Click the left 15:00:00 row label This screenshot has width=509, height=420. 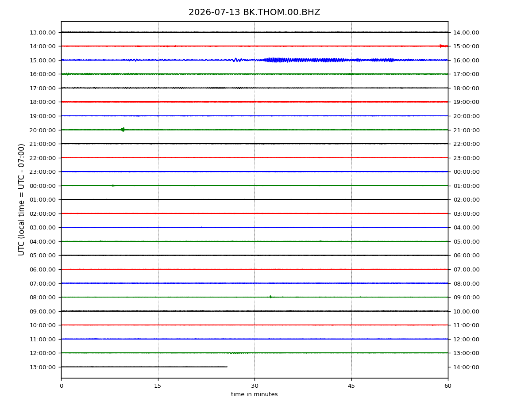[42, 60]
